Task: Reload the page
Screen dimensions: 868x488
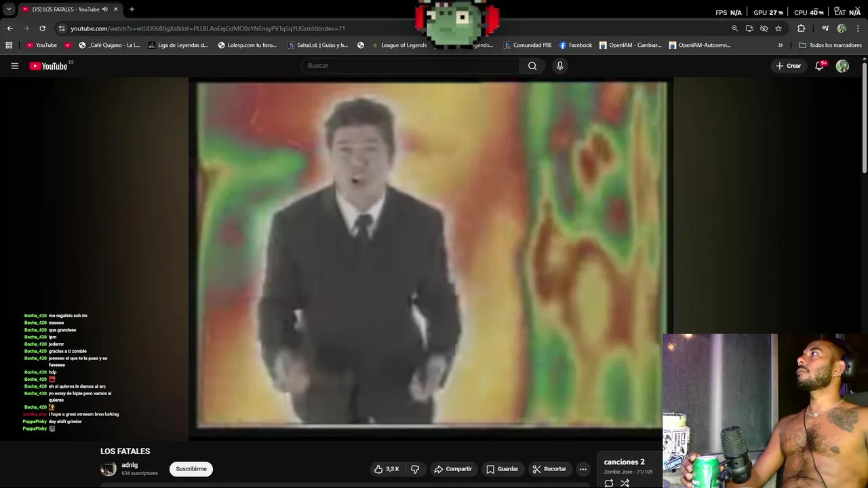Action: tap(42, 28)
